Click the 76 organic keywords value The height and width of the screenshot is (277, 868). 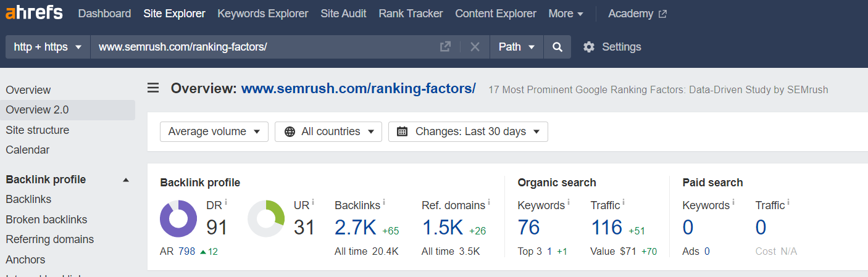click(529, 228)
